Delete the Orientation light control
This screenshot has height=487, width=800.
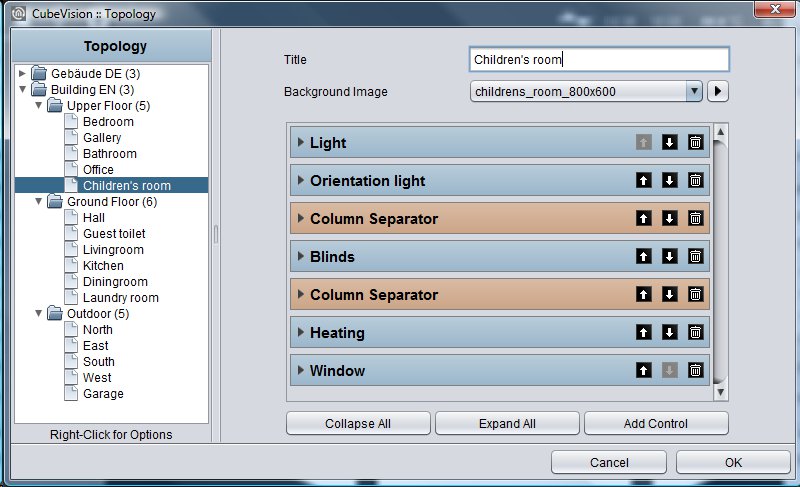[695, 181]
